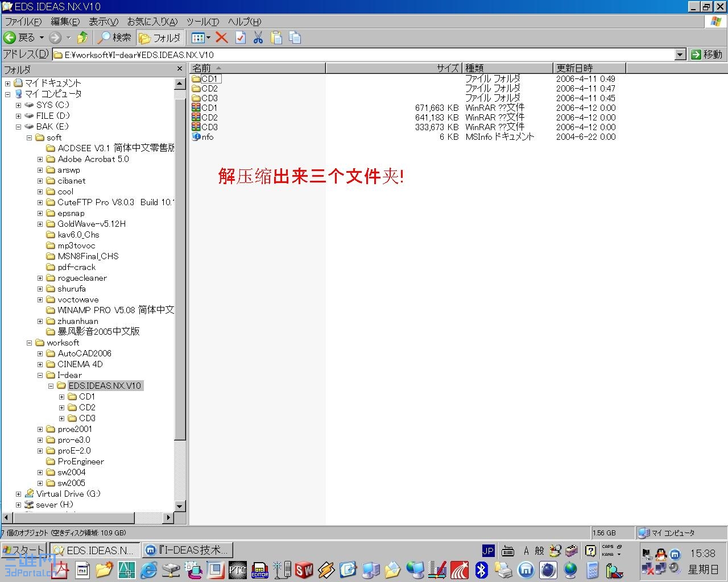Select the nfo MSInfo document file
This screenshot has width=728, height=582.
tap(203, 137)
